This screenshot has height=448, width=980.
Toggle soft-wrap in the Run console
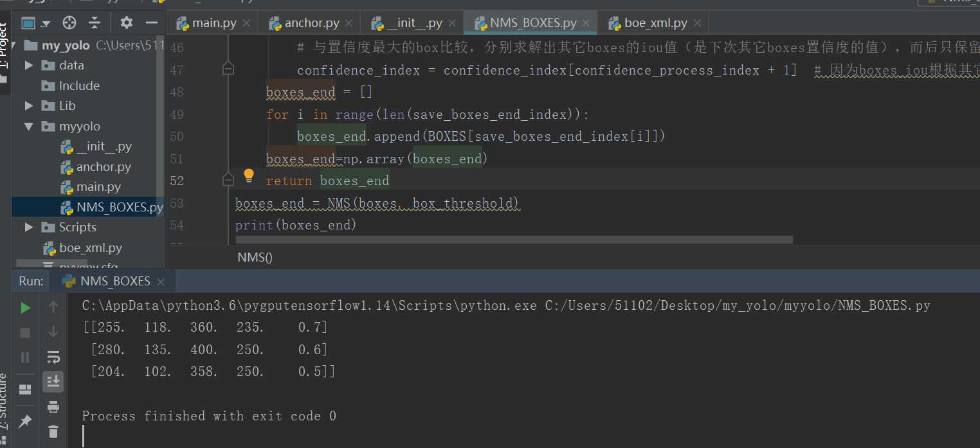[x=53, y=357]
